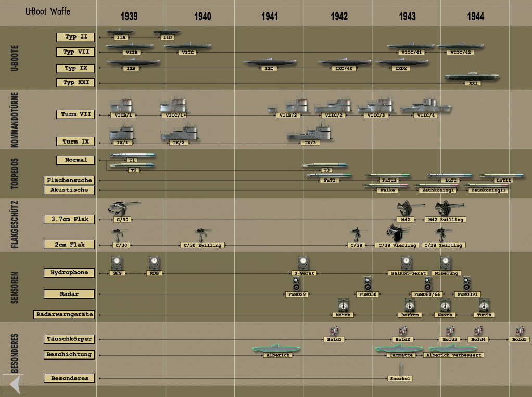The height and width of the screenshot is (397, 532).
Task: Click the Radarwarngeräte row label
Action: [64, 315]
